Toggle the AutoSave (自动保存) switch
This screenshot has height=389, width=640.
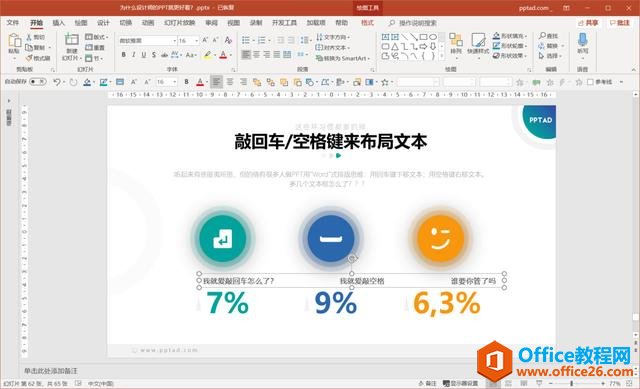(x=38, y=82)
